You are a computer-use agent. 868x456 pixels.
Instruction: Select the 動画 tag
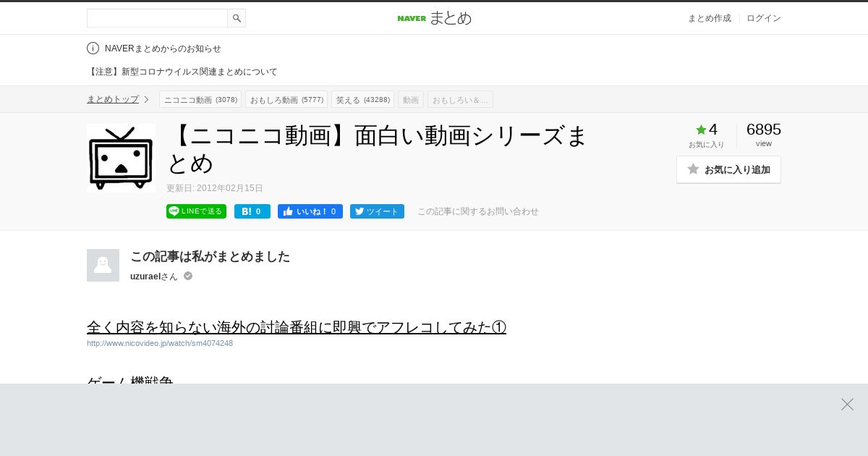[x=411, y=99]
